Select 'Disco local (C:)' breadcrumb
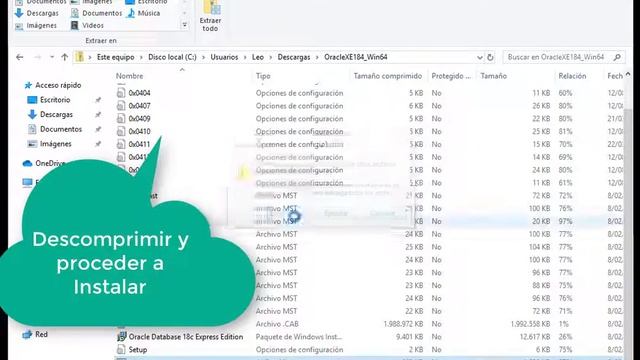 coord(172,57)
